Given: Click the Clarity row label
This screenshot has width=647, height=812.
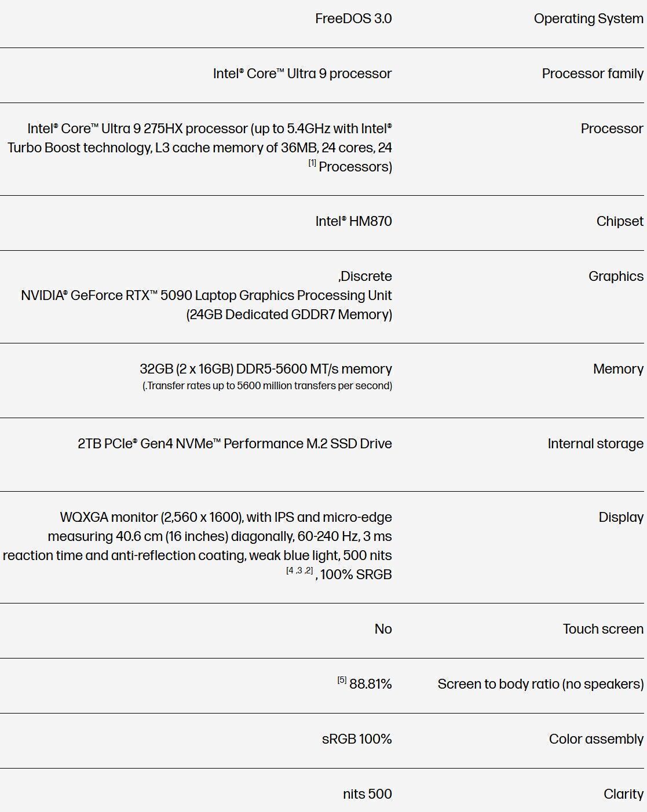Looking at the screenshot, I should click(x=623, y=794).
